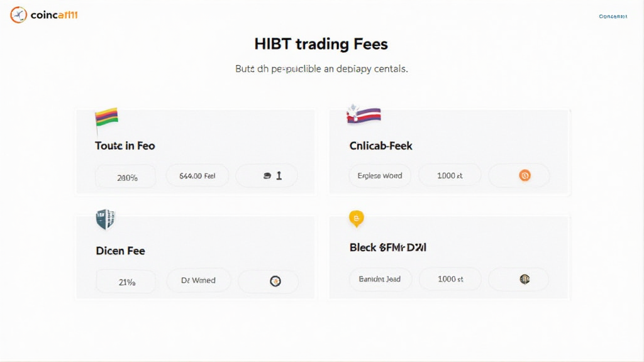The image size is (644, 362).
Task: Select the 1000 st pill under Bleck
Action: coord(450,278)
